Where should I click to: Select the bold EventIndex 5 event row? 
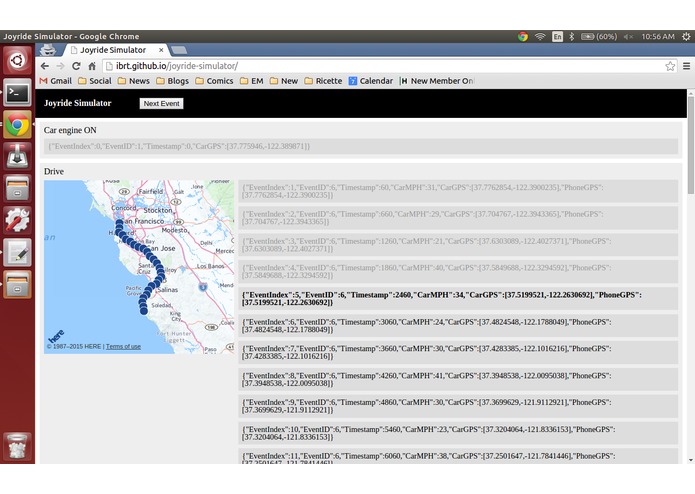click(458, 298)
